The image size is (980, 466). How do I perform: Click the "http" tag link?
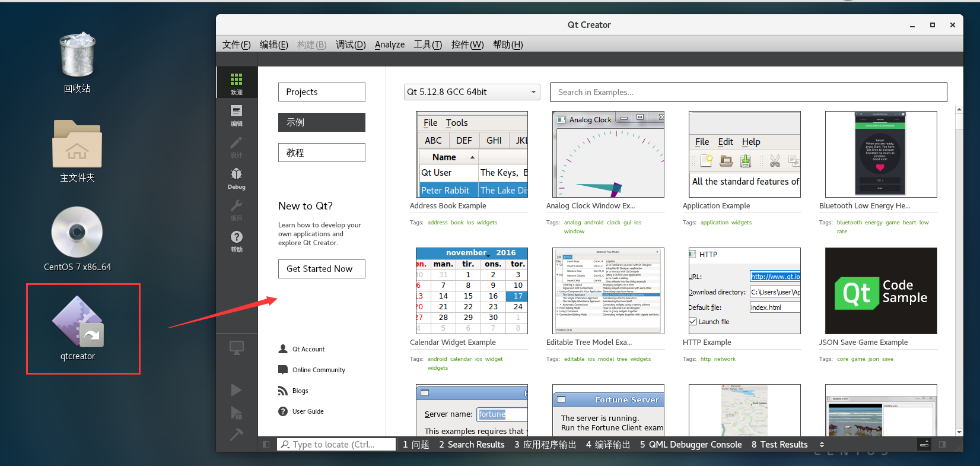[x=705, y=359]
